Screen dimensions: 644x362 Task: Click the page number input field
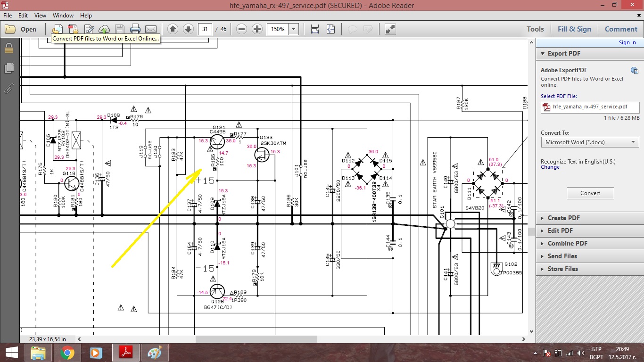(x=205, y=29)
